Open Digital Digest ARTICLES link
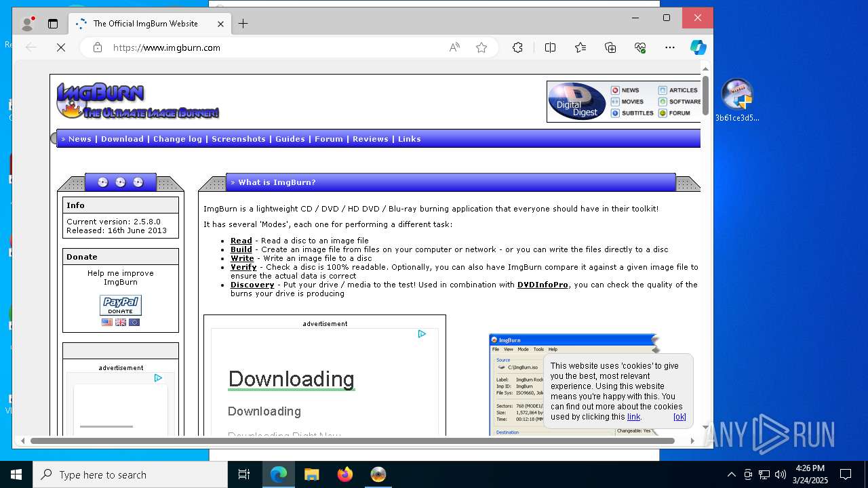 678,90
